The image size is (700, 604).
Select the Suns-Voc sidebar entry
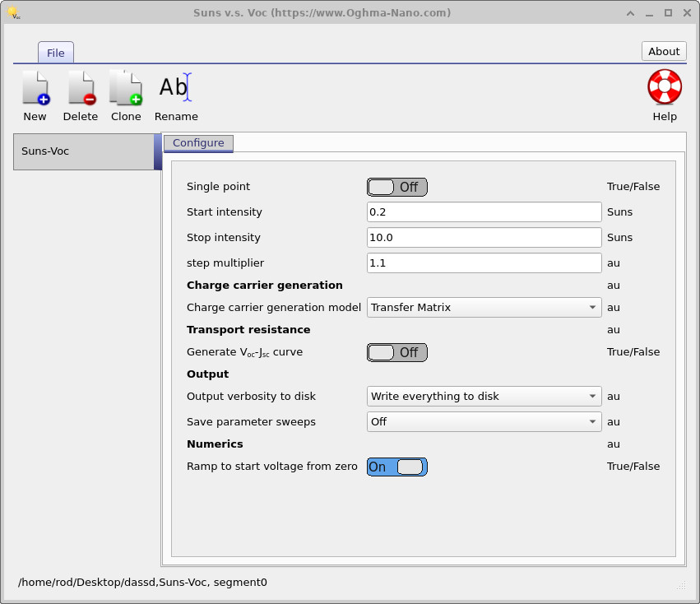pos(82,151)
